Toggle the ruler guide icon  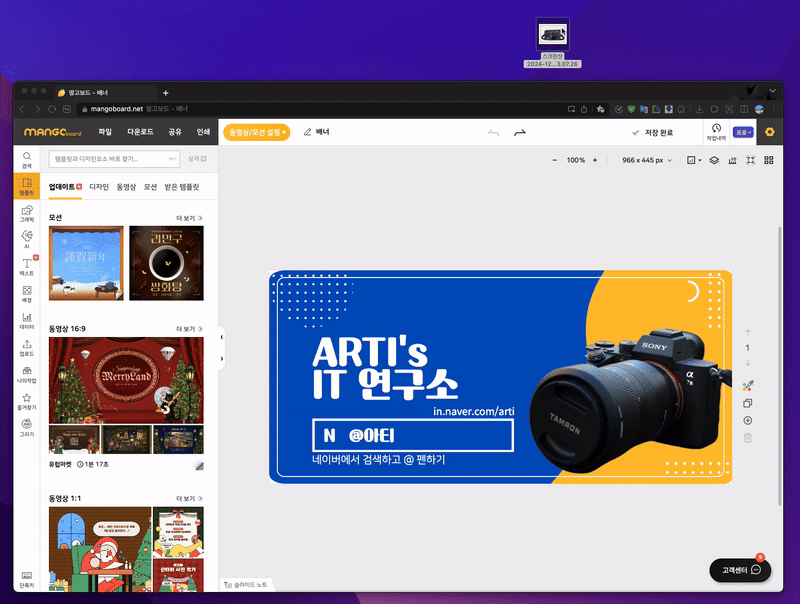[x=732, y=160]
